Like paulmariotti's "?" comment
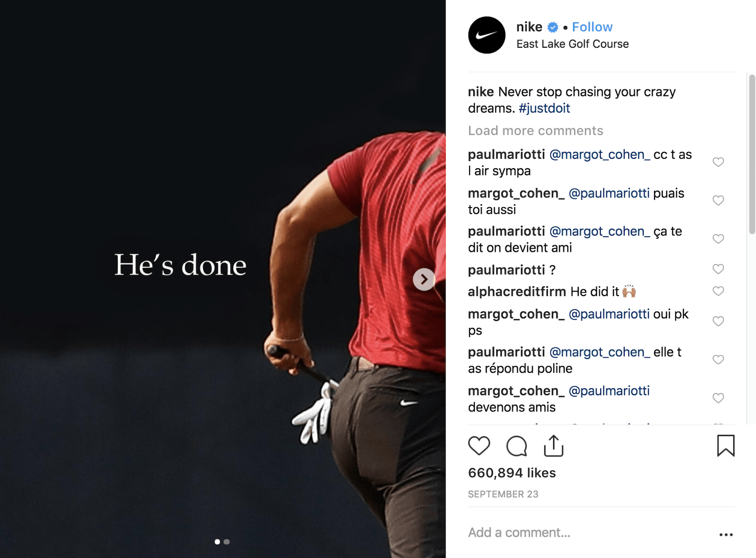This screenshot has height=558, width=756. click(718, 269)
